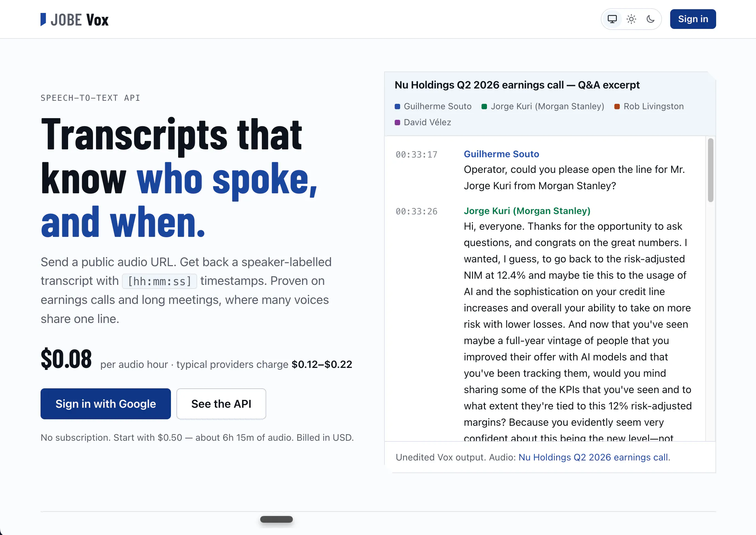Click the purple swatch beside David Vélez legend

[397, 123]
